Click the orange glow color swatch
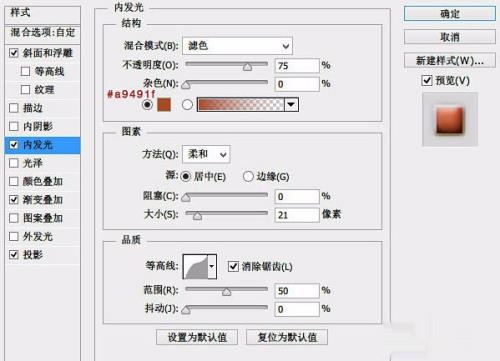The image size is (500, 361). 164,105
